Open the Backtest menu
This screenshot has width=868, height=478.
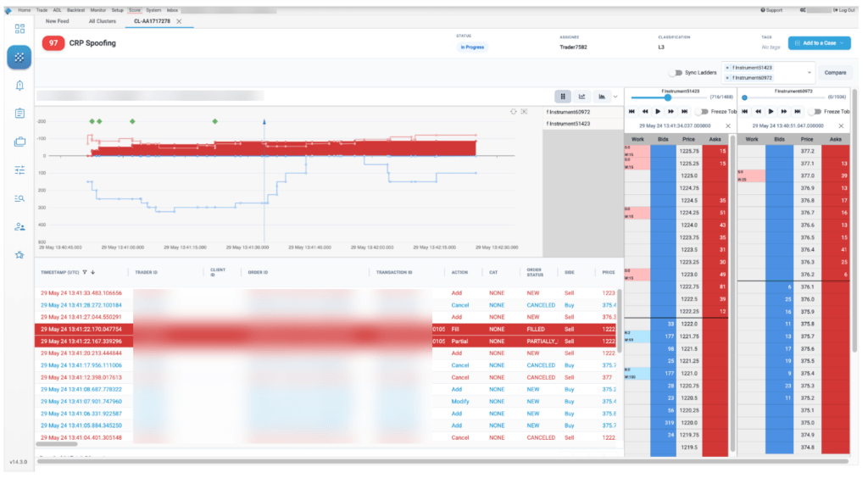point(75,10)
